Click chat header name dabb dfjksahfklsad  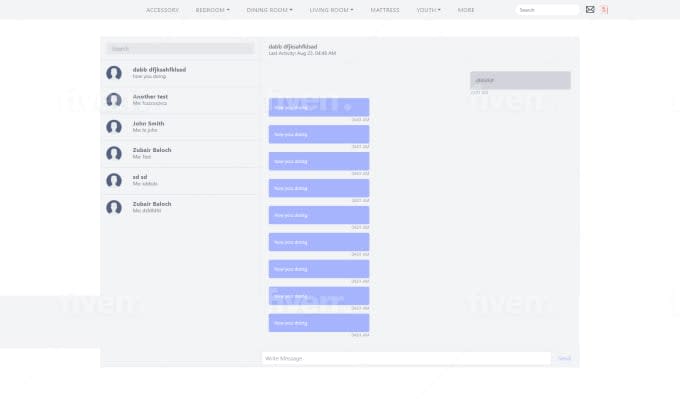coord(293,46)
